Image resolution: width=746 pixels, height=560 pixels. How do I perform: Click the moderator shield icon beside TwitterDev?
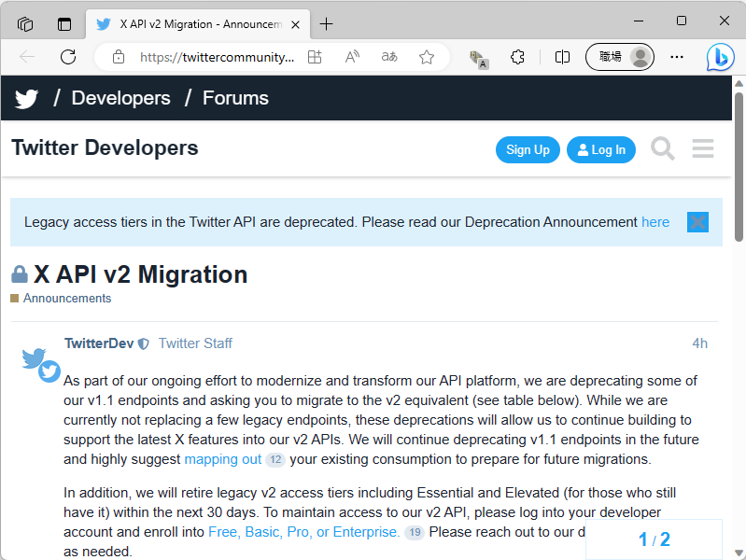pos(143,344)
